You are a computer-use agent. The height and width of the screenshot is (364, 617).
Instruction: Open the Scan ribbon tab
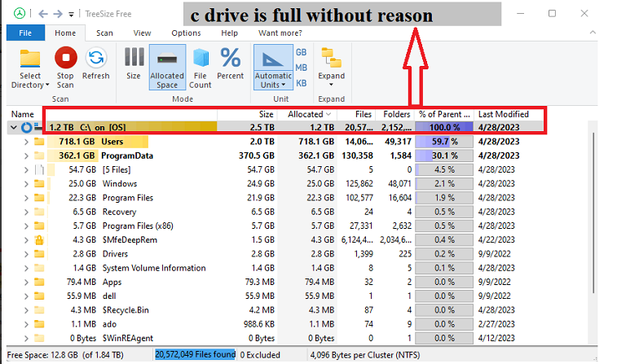point(104,33)
